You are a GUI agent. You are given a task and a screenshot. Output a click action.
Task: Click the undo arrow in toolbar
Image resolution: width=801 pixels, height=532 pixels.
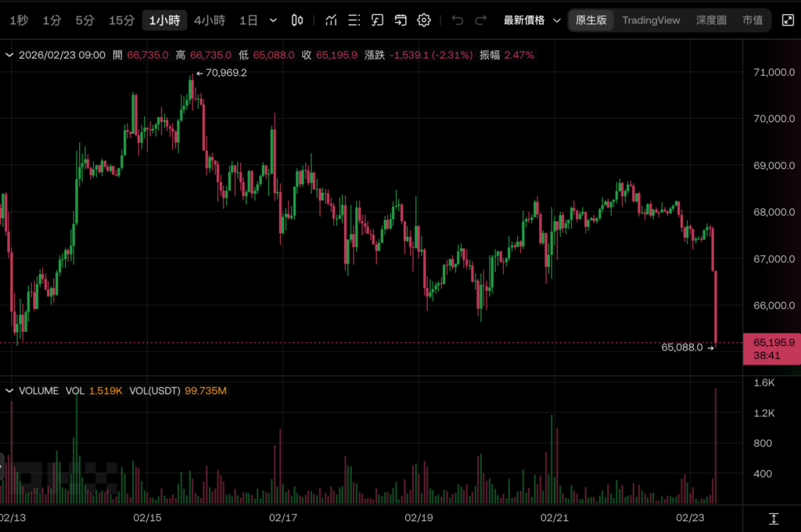(458, 20)
